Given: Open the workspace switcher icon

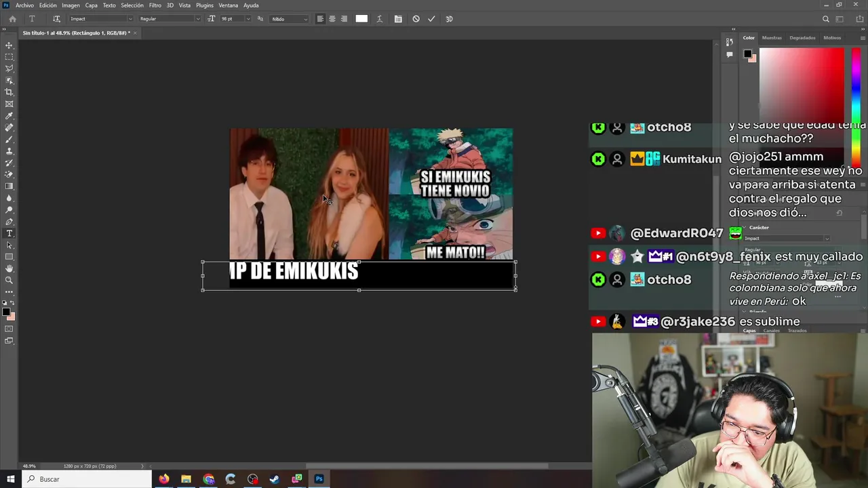Looking at the screenshot, I should pos(840,19).
